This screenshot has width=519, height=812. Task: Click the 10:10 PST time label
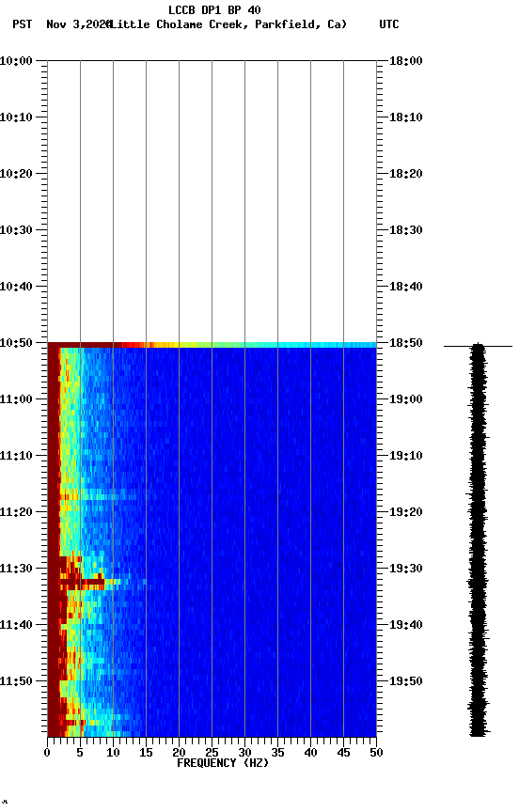16,117
